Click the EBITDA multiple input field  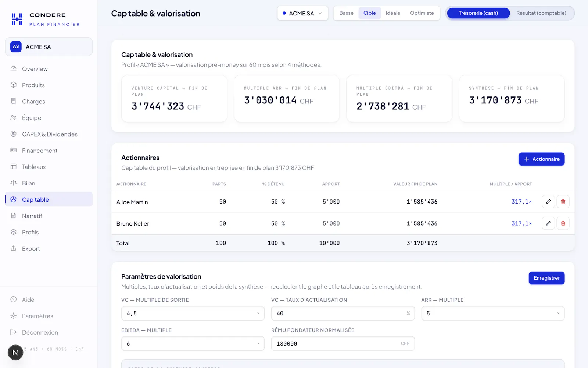click(x=193, y=344)
